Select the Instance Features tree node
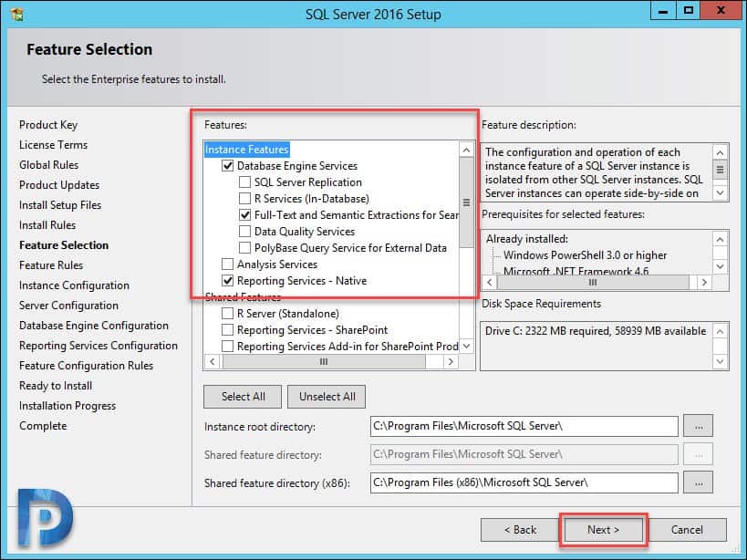 (x=247, y=150)
